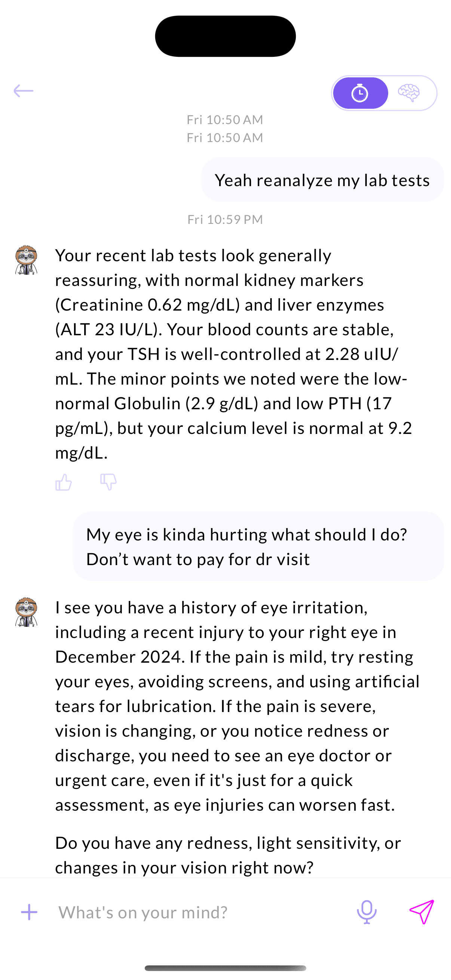Tap the blacked-out chat title header
The height and width of the screenshot is (980, 451).
(x=225, y=36)
